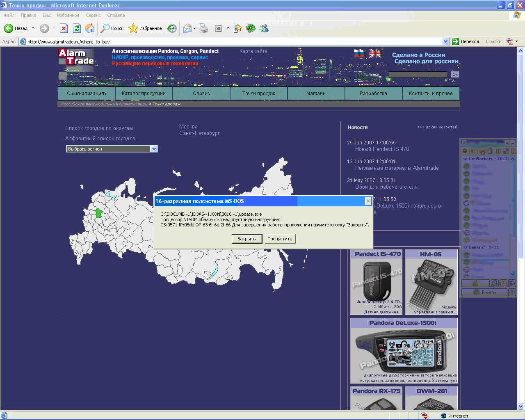525x420 pixels.
Task: Click the ICQ find-contact magnifier icon
Action: click(495, 283)
